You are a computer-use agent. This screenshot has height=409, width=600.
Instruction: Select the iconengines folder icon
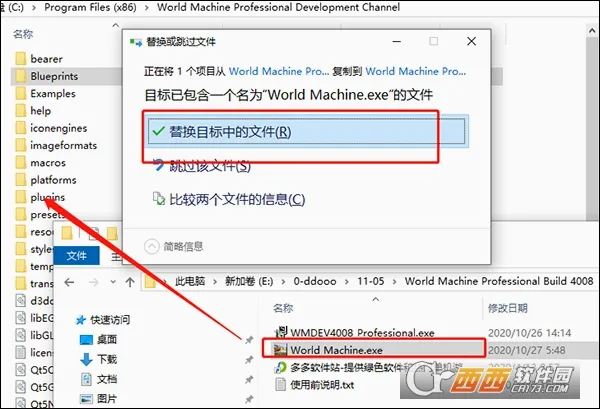click(x=21, y=128)
